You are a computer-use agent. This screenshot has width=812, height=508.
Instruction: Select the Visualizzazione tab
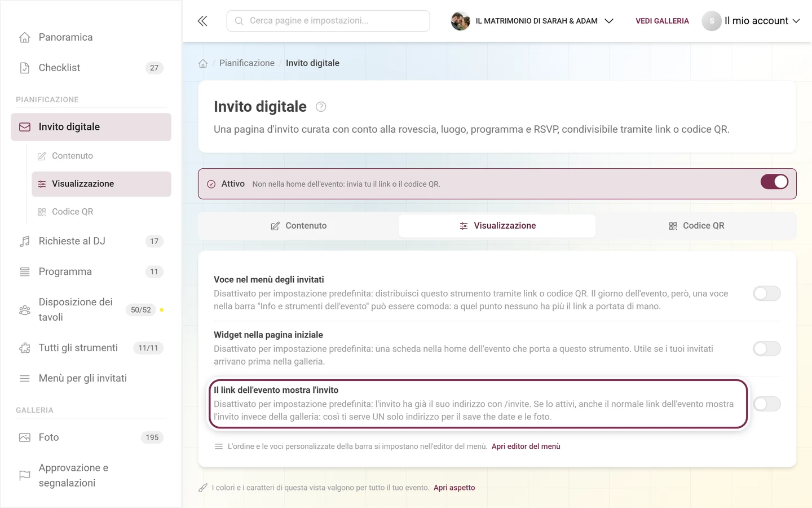(497, 226)
